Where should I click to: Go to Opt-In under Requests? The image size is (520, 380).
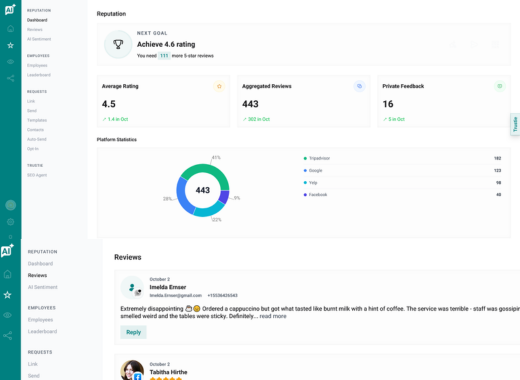click(33, 149)
